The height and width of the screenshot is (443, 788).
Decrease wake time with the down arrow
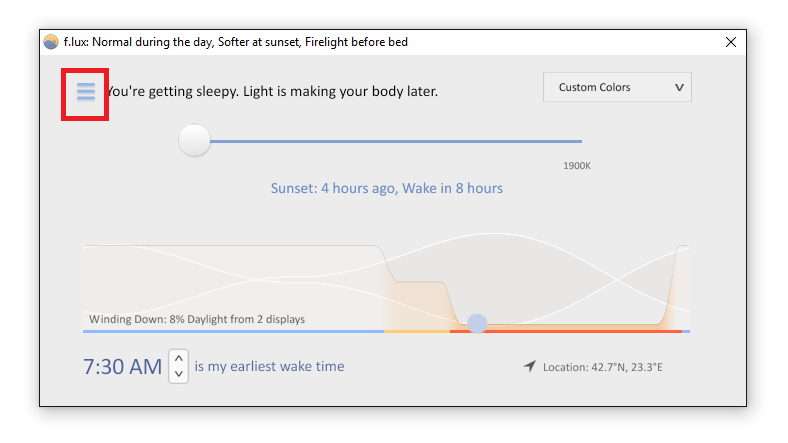(x=178, y=374)
